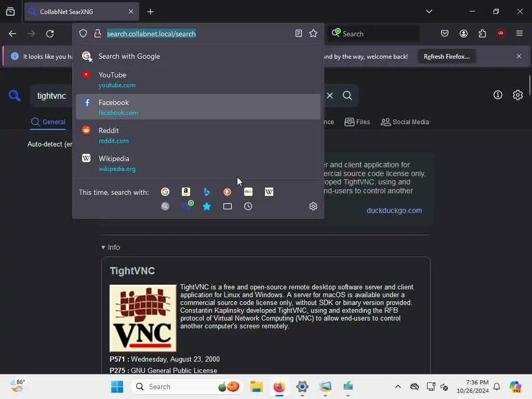This screenshot has height=399, width=532.
Task: Click the Firefox Search box
Action: click(x=373, y=34)
